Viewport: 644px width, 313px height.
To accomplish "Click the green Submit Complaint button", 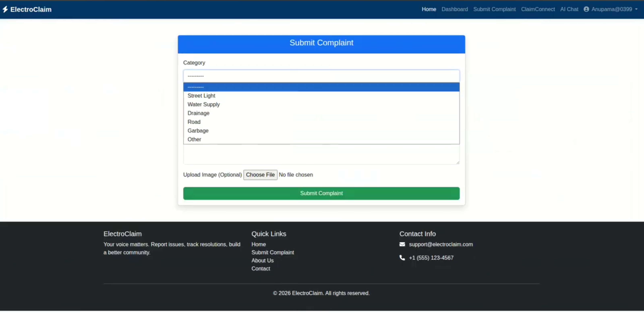I will 321,193.
